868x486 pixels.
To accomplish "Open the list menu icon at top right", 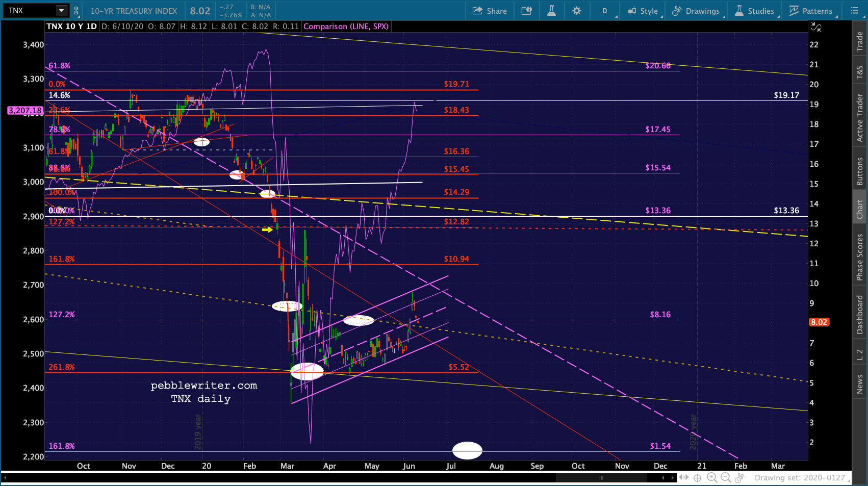I will (855, 11).
